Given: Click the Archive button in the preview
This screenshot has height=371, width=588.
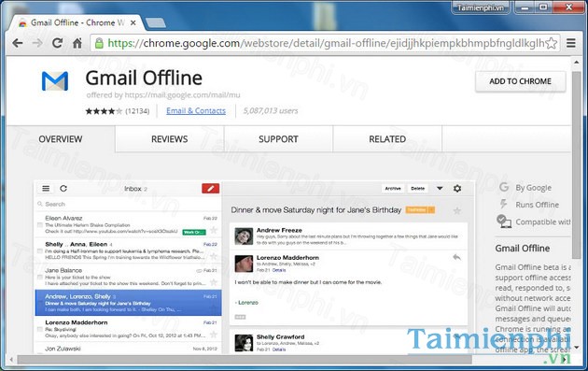Looking at the screenshot, I should click(x=393, y=189).
